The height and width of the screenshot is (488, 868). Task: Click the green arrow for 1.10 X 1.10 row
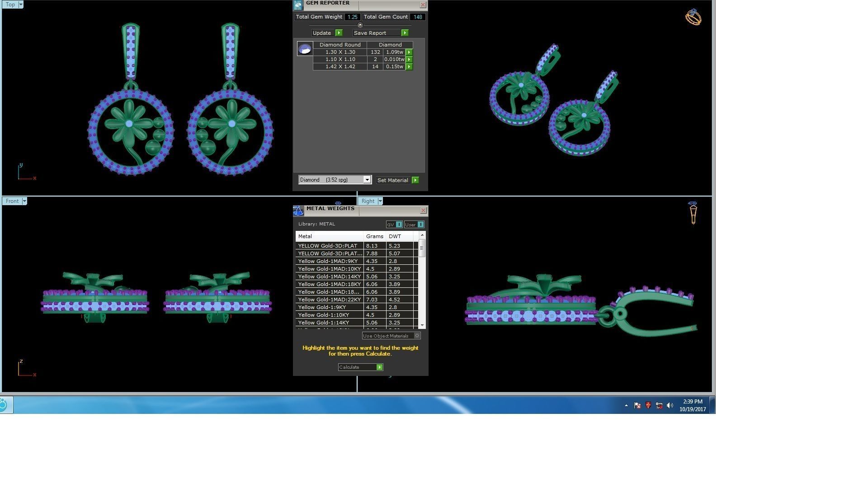409,60
